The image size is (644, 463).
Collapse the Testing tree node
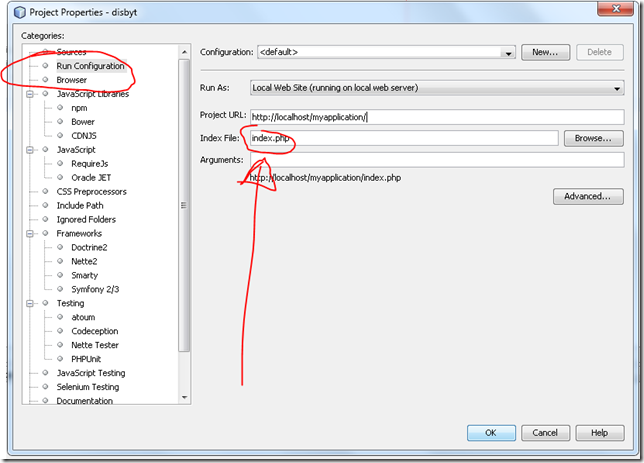pos(30,304)
